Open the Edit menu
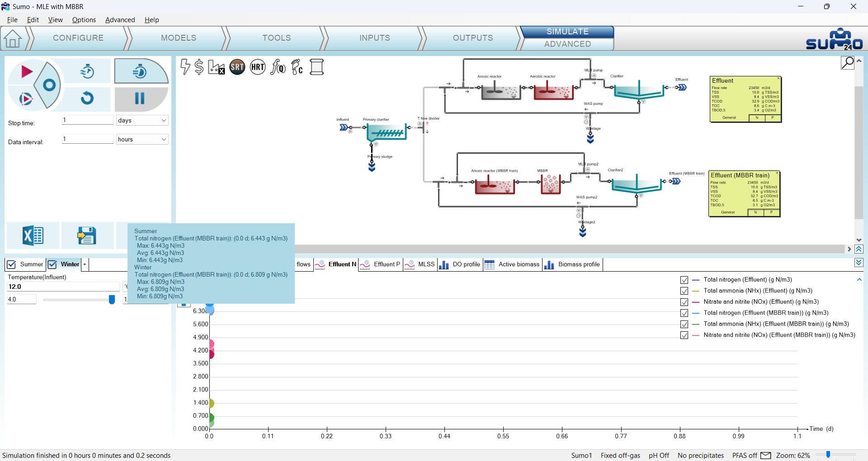This screenshot has width=868, height=461. [33, 20]
